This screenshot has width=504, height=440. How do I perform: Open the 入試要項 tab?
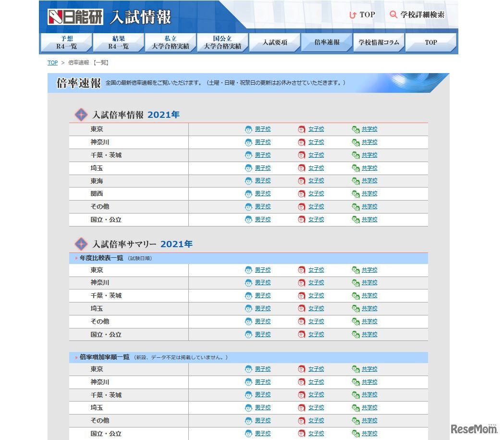pyautogui.click(x=275, y=42)
